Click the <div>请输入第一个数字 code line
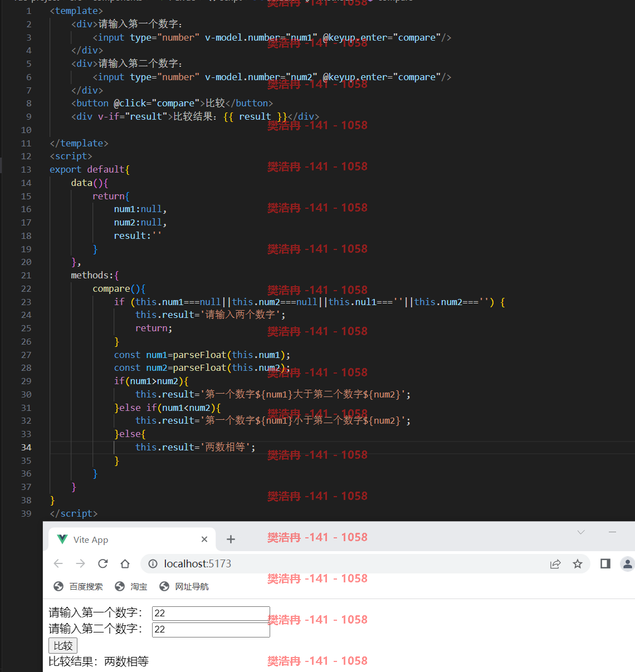Screen dimensions: 635x672 [127, 24]
